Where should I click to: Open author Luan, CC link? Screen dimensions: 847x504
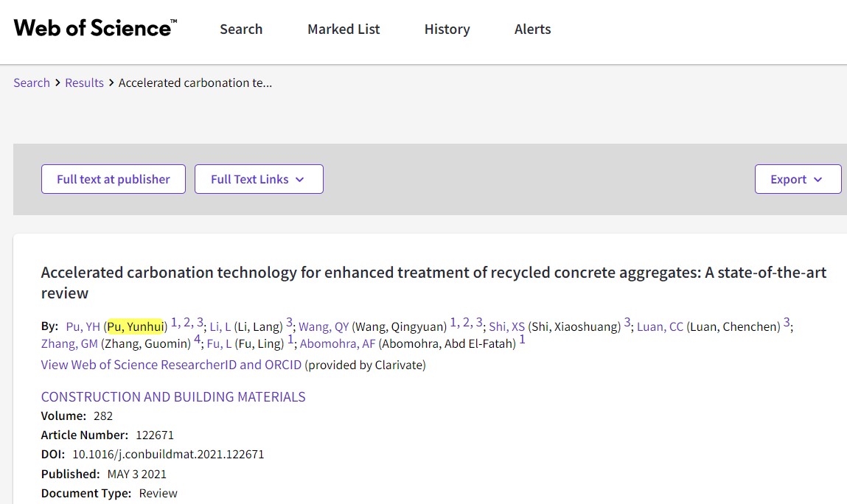660,326
